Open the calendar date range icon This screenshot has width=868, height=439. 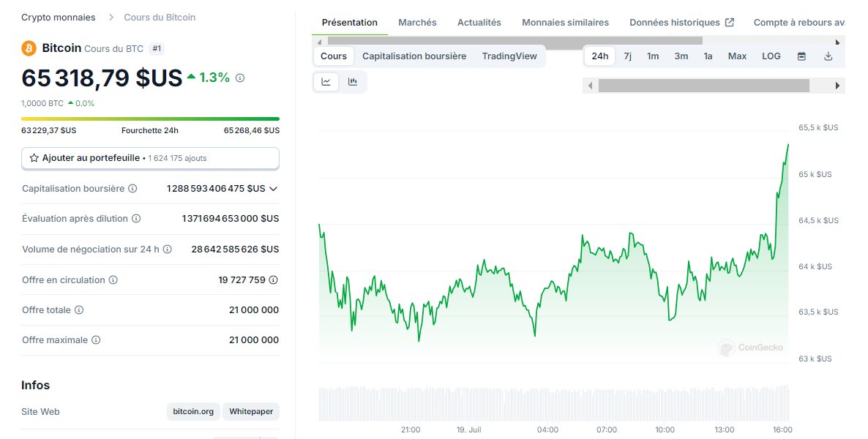click(x=801, y=56)
